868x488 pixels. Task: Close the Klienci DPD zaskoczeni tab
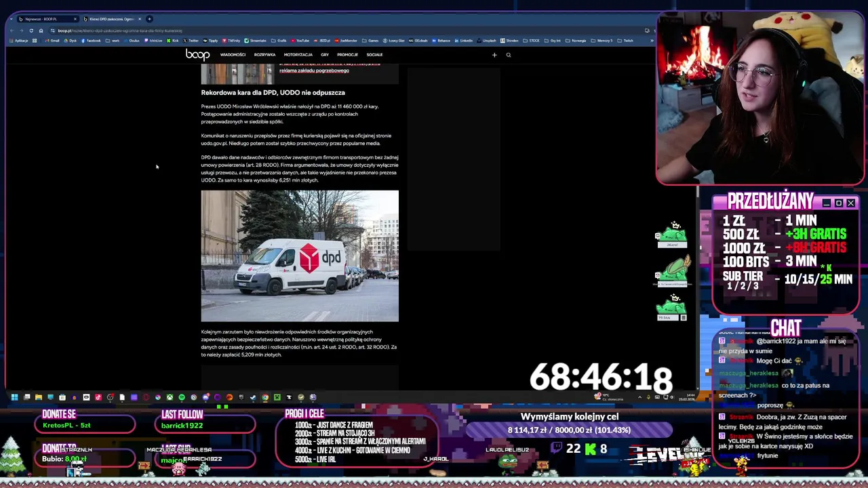[x=140, y=19]
